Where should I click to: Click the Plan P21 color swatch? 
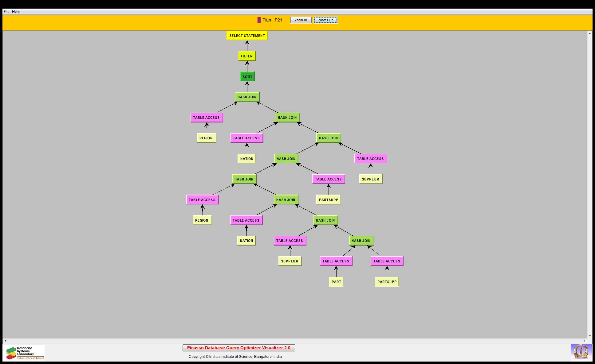tap(259, 20)
